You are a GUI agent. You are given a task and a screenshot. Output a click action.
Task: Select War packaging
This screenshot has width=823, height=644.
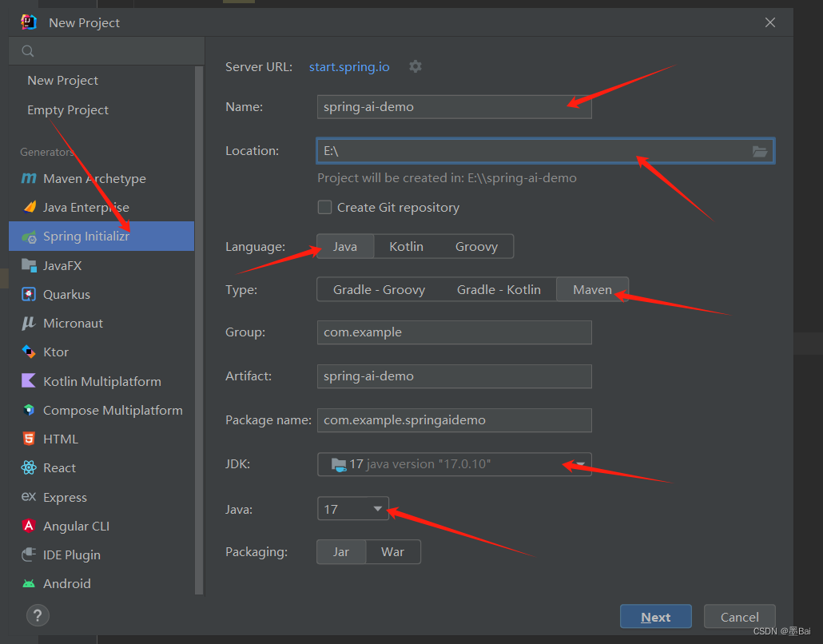tap(392, 552)
